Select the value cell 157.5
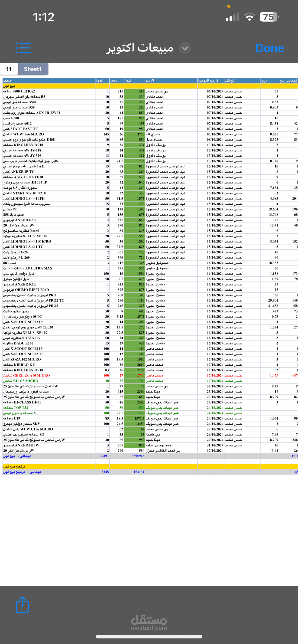This screenshot has width=298, height=644. pyautogui.click(x=134, y=317)
